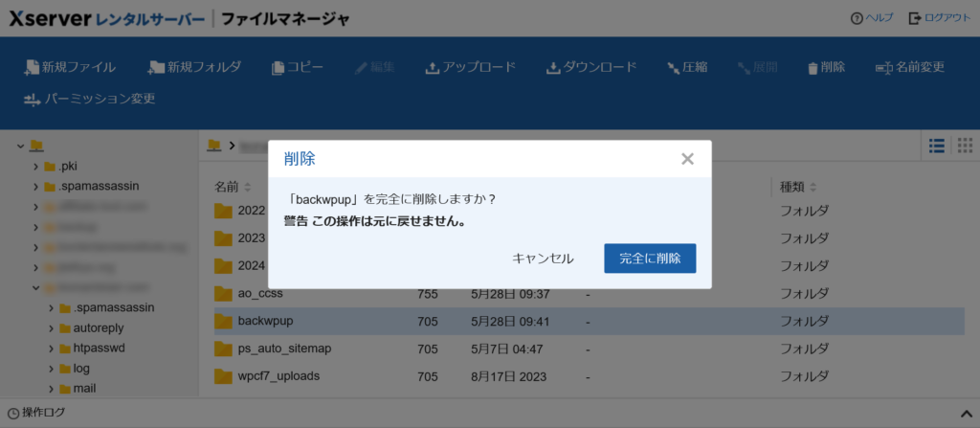The image size is (980, 428).
Task: Collapse the root folder in tree
Action: (21, 146)
